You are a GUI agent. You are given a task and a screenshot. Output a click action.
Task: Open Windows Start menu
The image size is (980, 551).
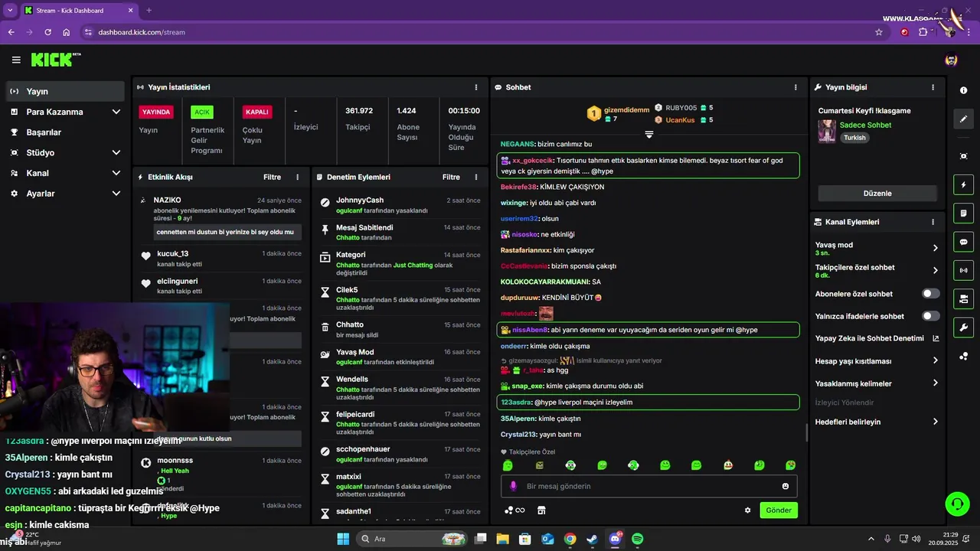point(342,539)
